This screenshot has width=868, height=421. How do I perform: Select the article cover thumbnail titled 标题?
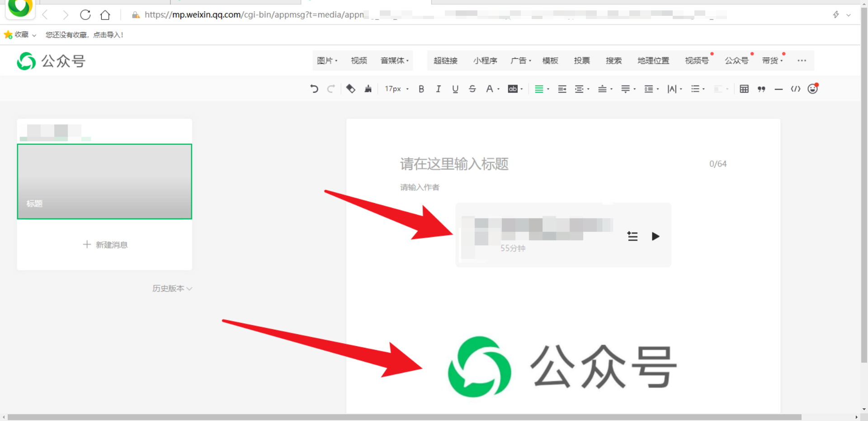point(104,181)
